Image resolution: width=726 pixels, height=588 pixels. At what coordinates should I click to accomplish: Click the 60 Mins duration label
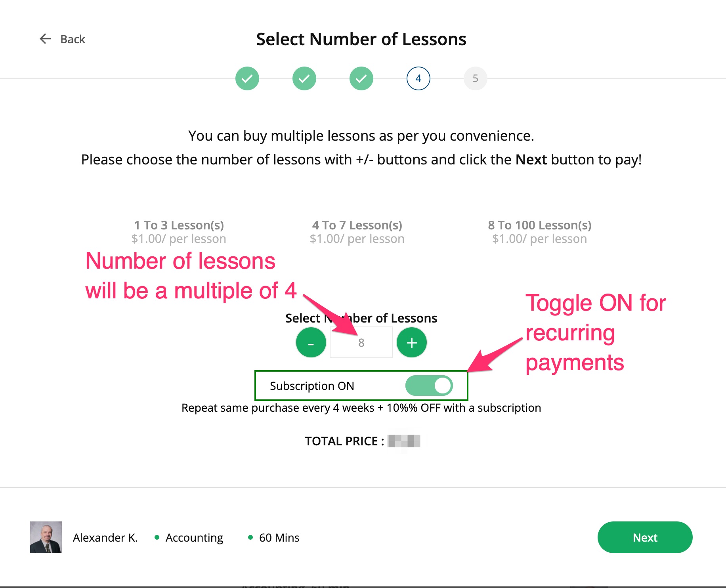[x=279, y=538]
